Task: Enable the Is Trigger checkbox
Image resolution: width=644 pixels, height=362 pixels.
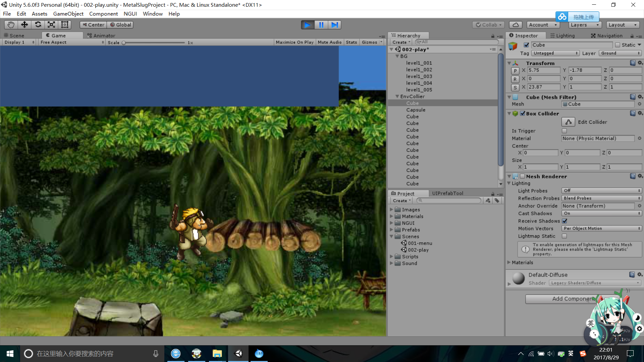Action: coord(564,131)
